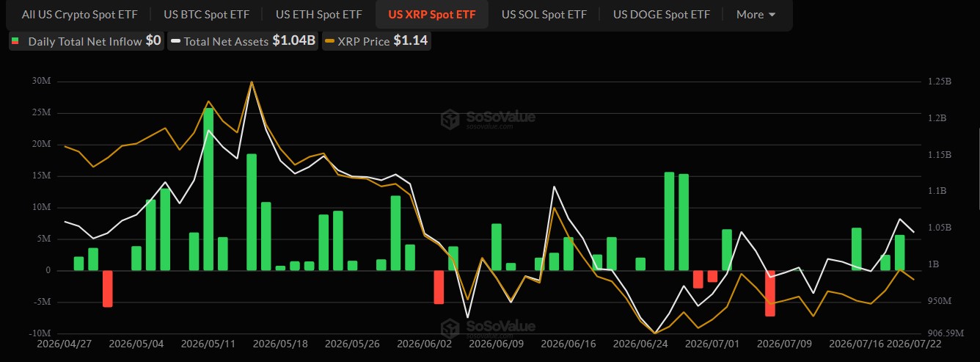Screen dimensions: 980x362
Task: Click the 950M right axis label
Action: point(939,301)
